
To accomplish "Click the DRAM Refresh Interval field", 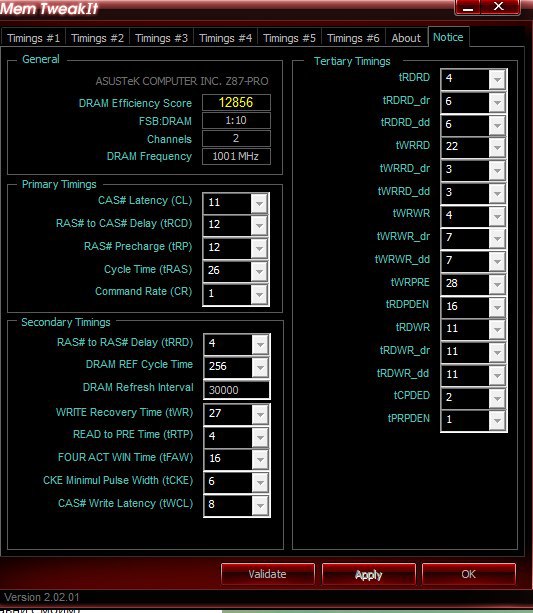I will tap(237, 390).
